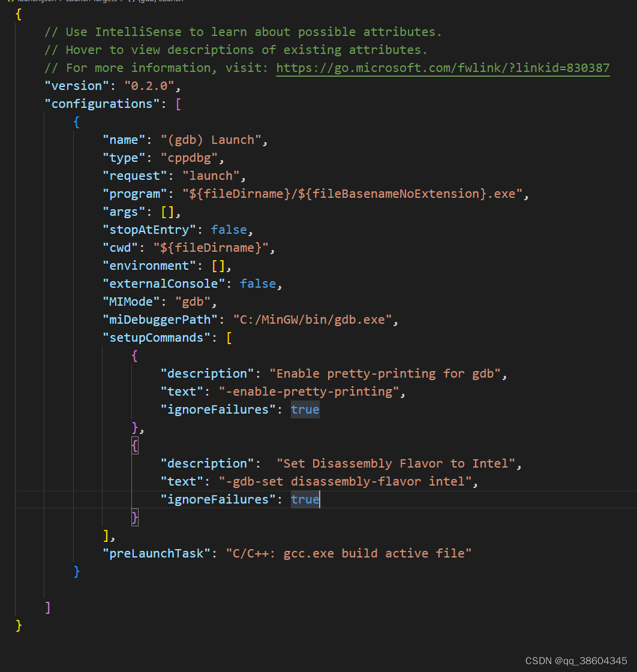Screen dimensions: 637x672
Task: Click true on the cursor's ignoreFailures line
Action: click(x=305, y=500)
